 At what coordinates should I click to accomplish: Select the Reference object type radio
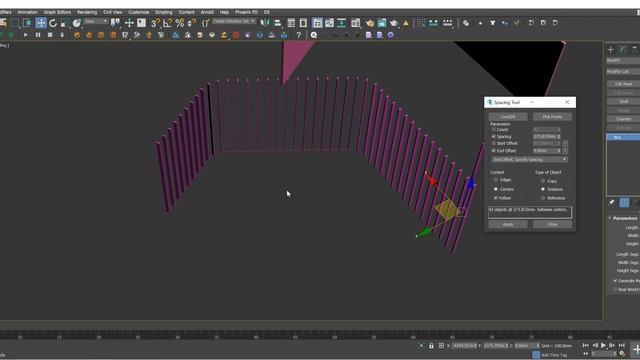coord(543,198)
